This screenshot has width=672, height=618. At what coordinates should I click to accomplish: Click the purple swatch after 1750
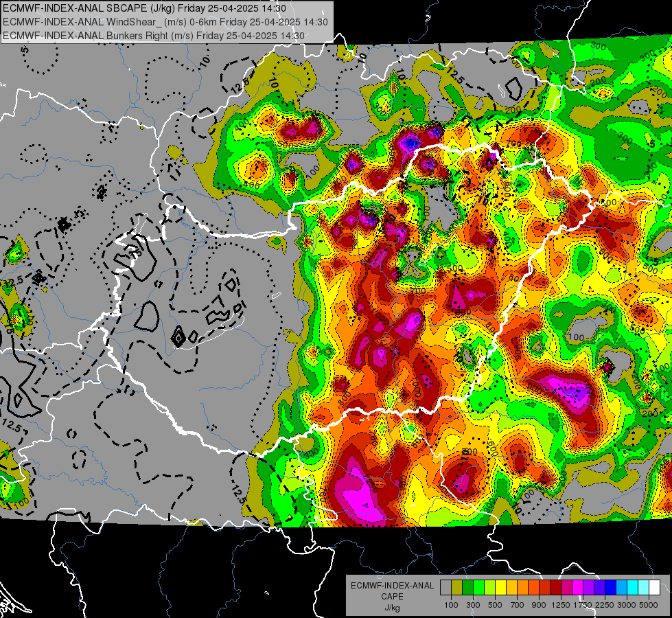589,588
